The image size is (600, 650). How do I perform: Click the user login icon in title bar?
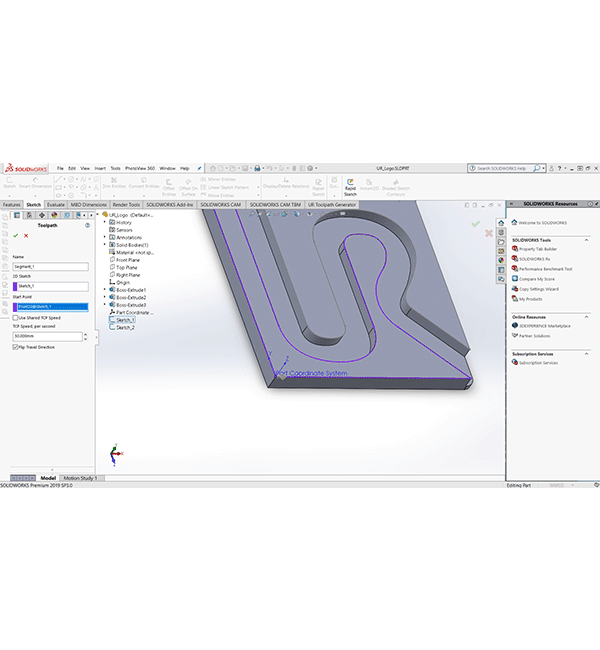(x=551, y=168)
